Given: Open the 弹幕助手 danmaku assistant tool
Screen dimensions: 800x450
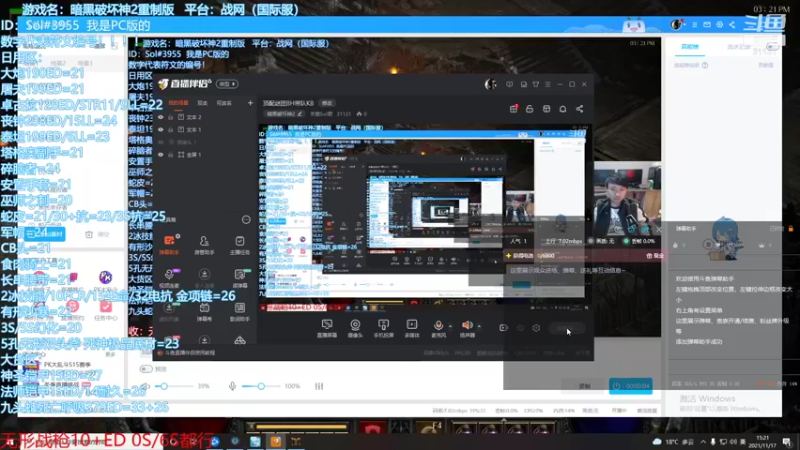Looking at the screenshot, I should point(169,244).
